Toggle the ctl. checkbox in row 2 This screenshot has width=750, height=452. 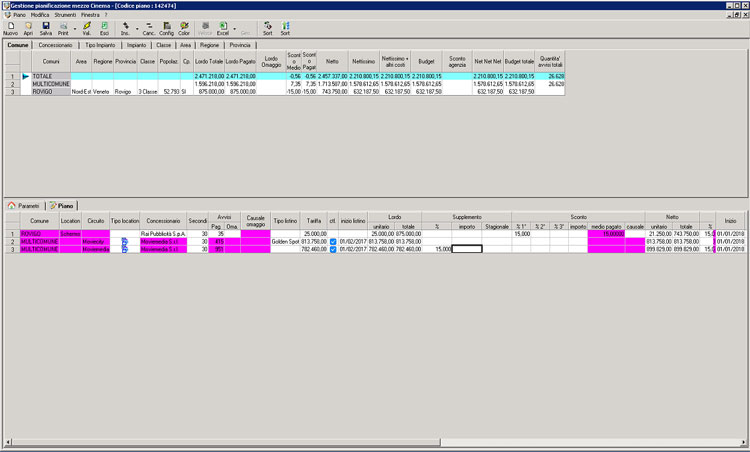point(333,242)
